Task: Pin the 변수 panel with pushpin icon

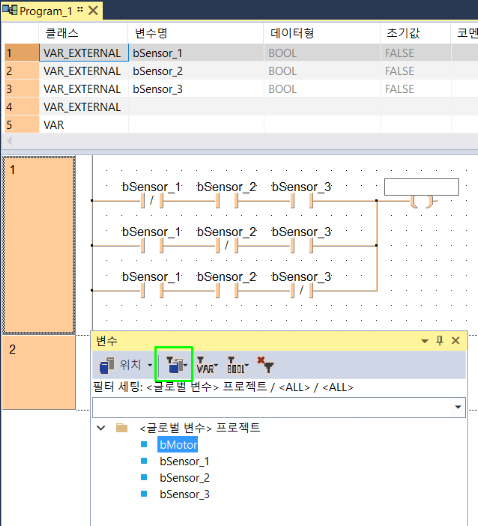Action: click(x=439, y=341)
